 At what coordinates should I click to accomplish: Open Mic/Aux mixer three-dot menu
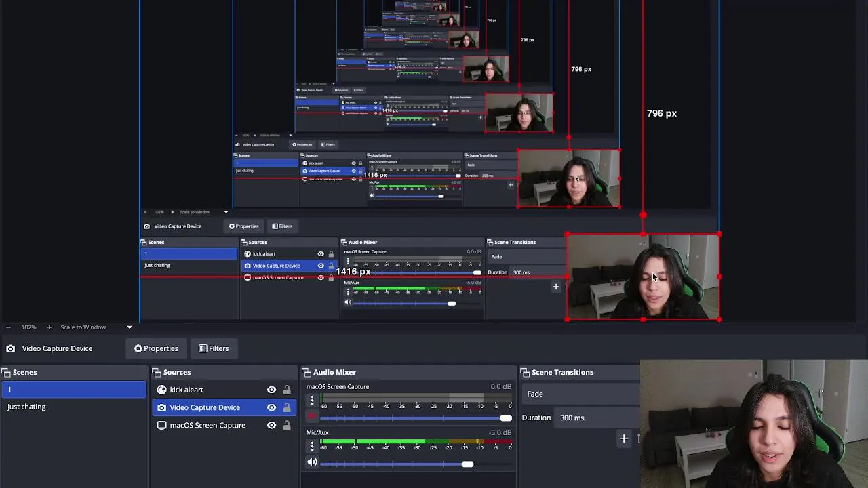[x=312, y=447]
